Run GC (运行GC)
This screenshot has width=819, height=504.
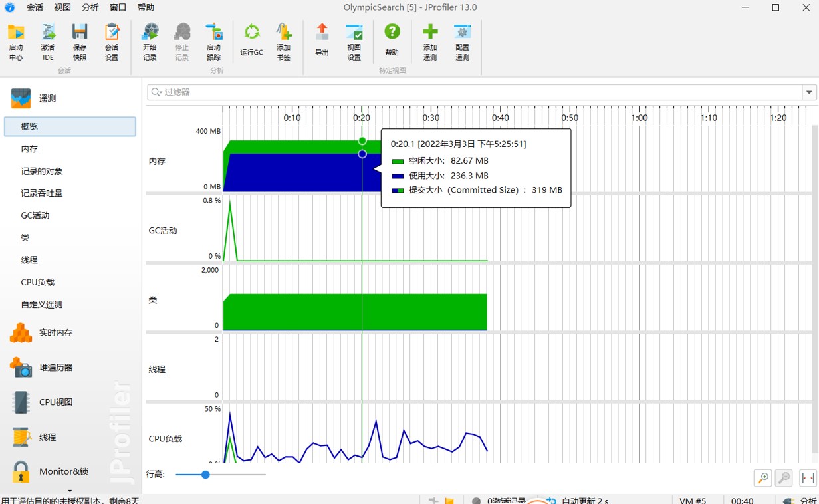252,40
